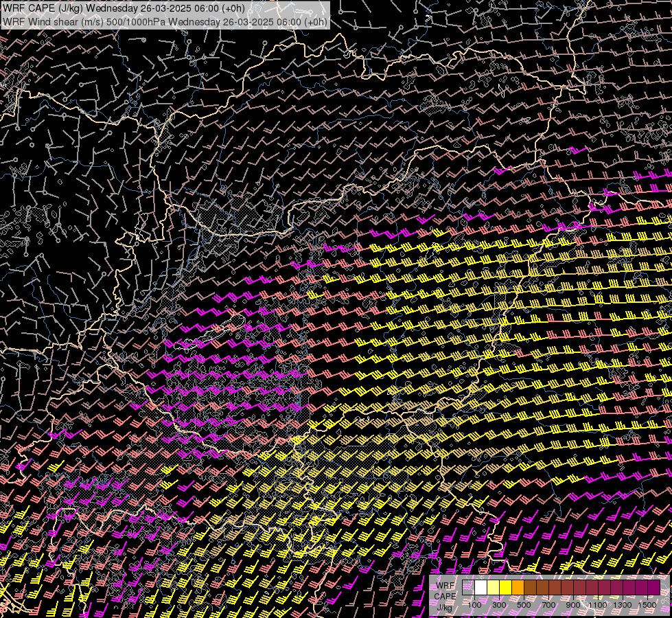Click the bright yellow legend swatch before 400
Screen dimensions: 672x618
click(506, 587)
